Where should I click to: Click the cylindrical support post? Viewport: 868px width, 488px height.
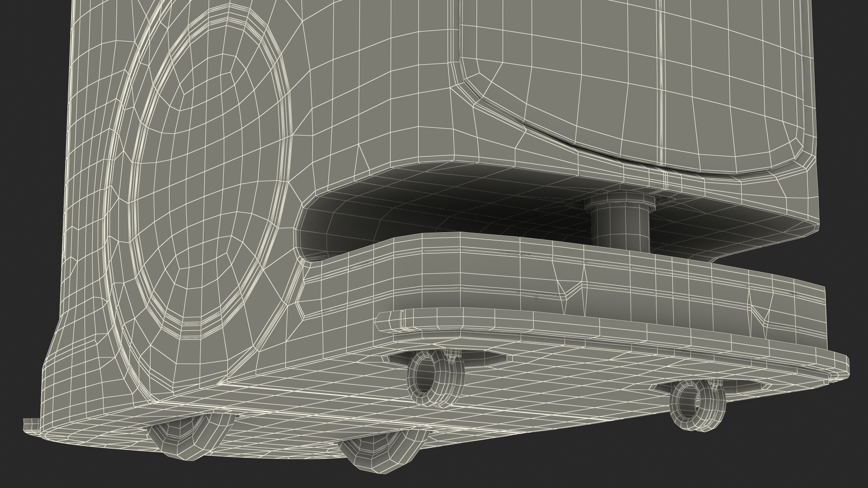pos(620,228)
